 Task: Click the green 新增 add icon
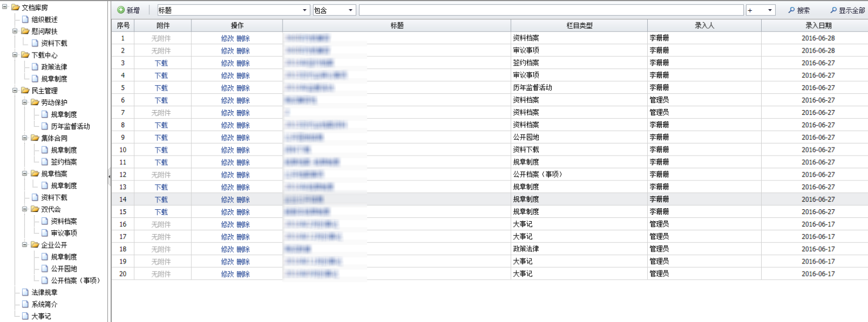(x=121, y=10)
